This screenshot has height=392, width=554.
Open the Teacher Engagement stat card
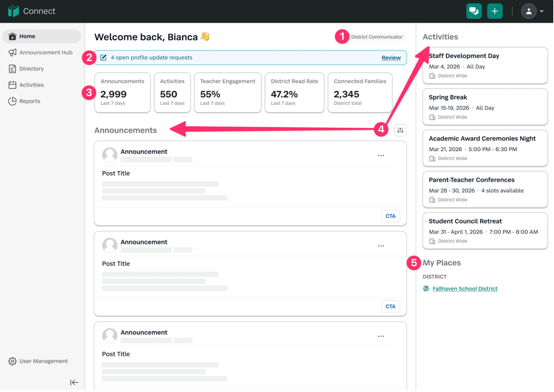[x=228, y=93]
